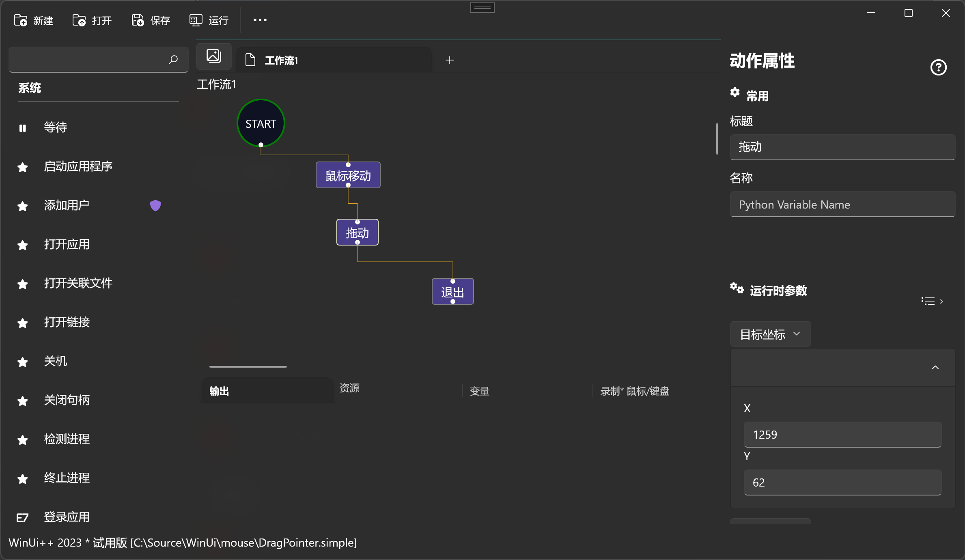This screenshot has height=560, width=965.
Task: Toggle the favorite star for 关机
Action: point(22,362)
